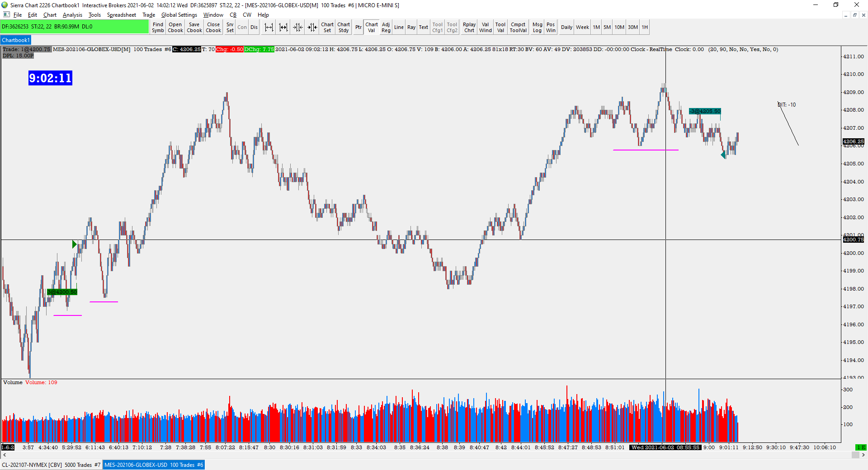The width and height of the screenshot is (868, 470).
Task: Toggle the Chart Val tool
Action: pyautogui.click(x=372, y=28)
